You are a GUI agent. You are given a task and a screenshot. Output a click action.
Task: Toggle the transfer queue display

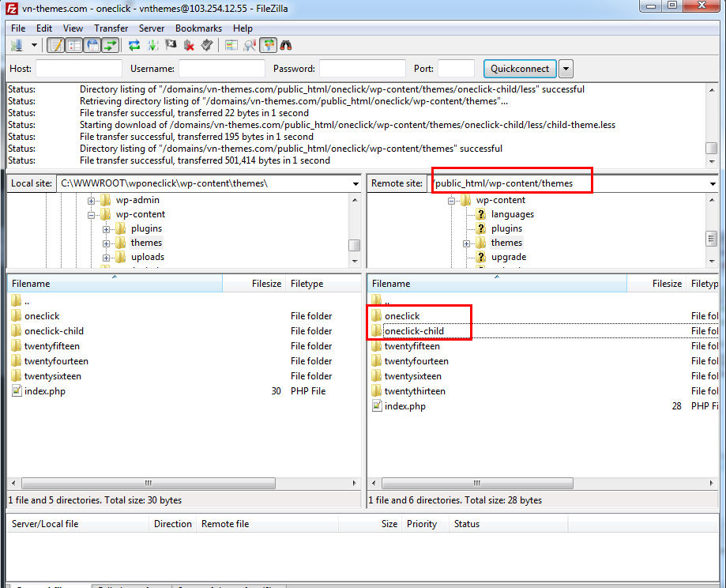[x=111, y=45]
